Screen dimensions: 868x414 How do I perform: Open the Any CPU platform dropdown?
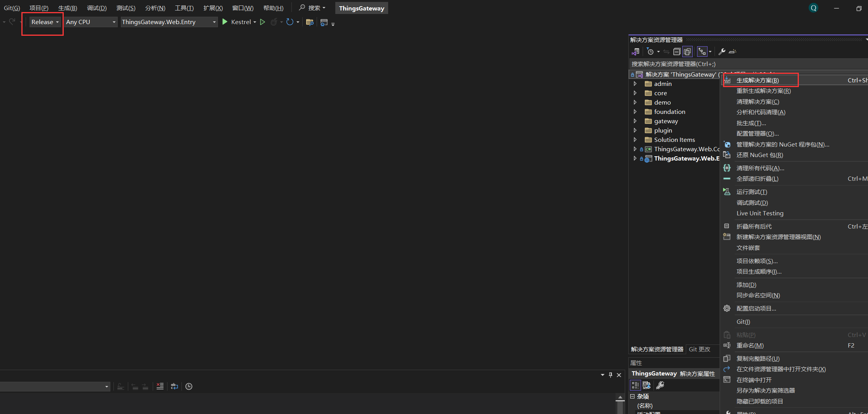91,22
